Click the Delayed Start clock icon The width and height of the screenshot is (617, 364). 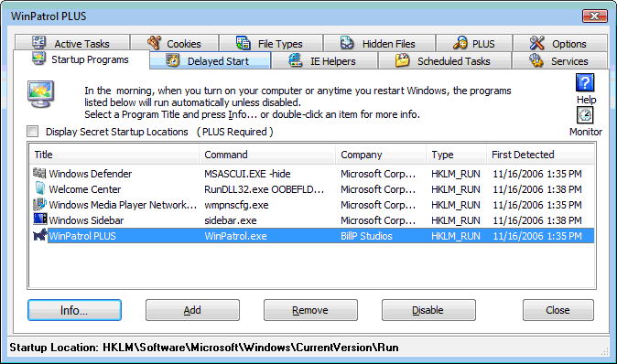coord(172,60)
